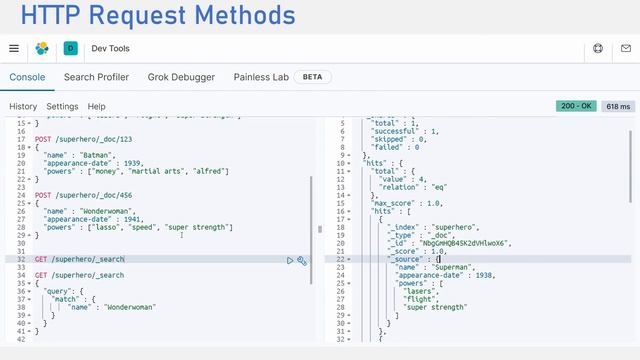
Task: Run the request with the play icon
Action: pos(290,260)
